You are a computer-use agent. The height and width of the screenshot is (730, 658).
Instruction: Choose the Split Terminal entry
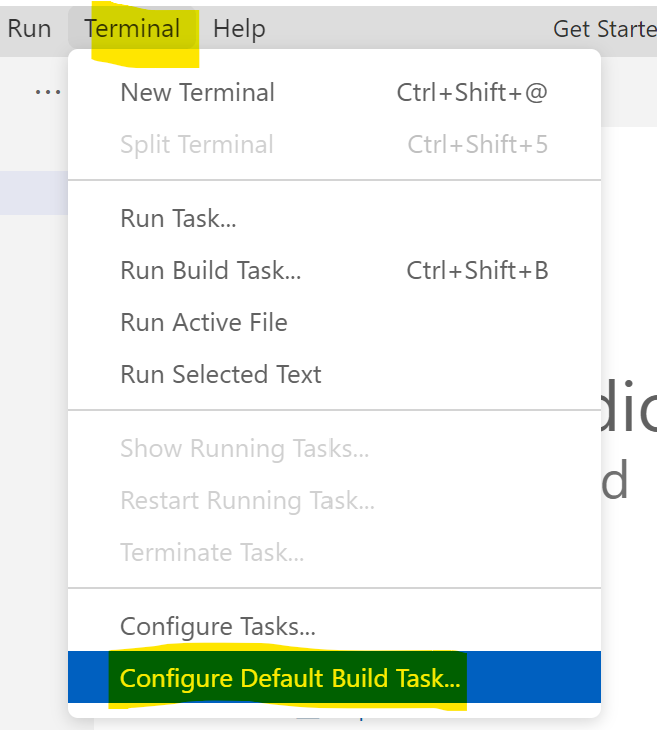click(196, 144)
